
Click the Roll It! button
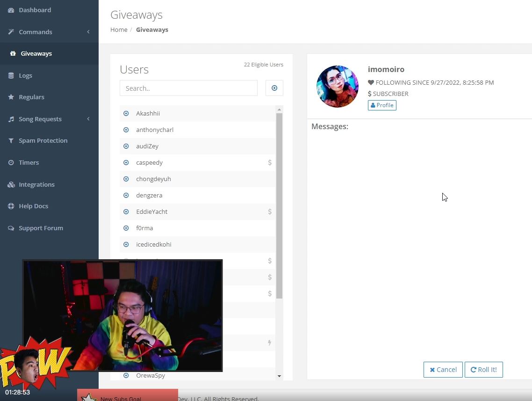483,370
